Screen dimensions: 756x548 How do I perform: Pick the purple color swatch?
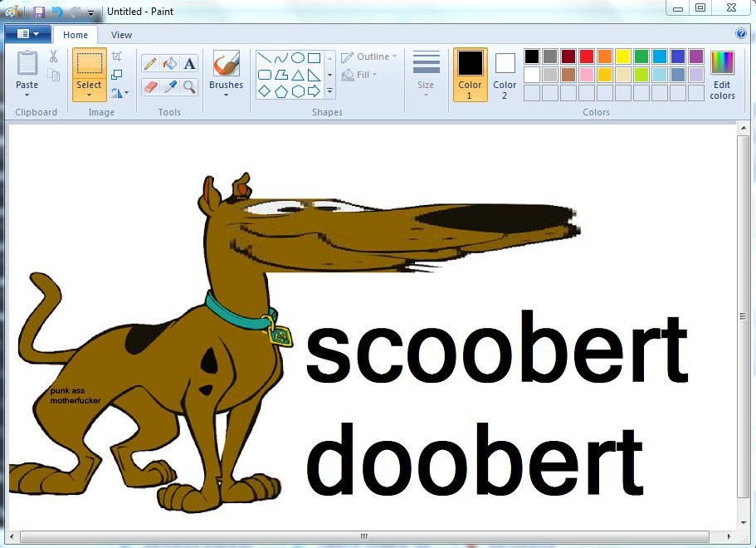(696, 56)
